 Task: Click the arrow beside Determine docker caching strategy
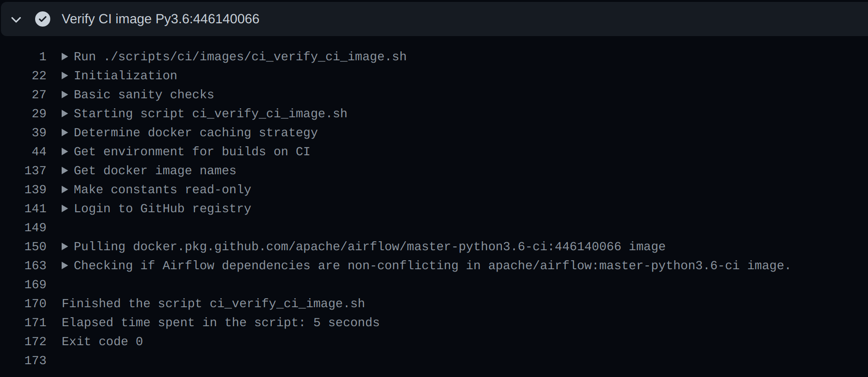[65, 132]
